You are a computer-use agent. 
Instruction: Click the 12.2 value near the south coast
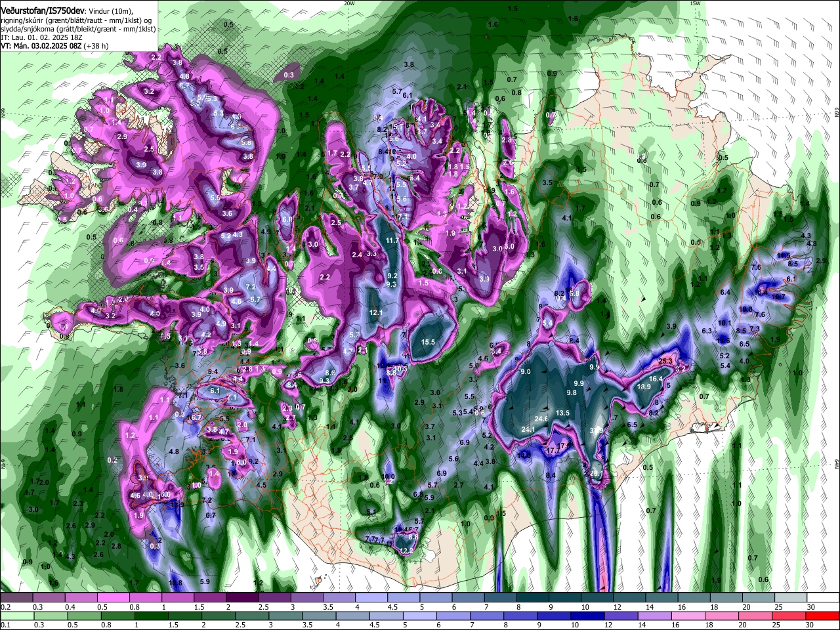coord(407,551)
